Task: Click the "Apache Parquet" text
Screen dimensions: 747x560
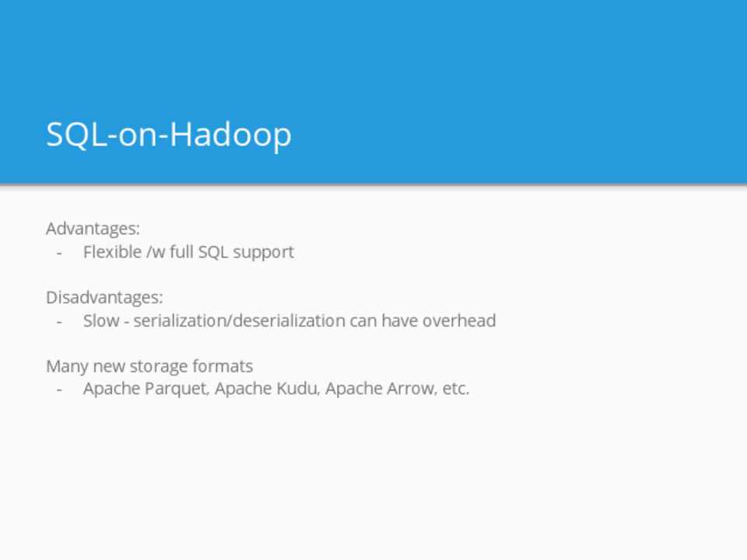Action: coord(146,388)
